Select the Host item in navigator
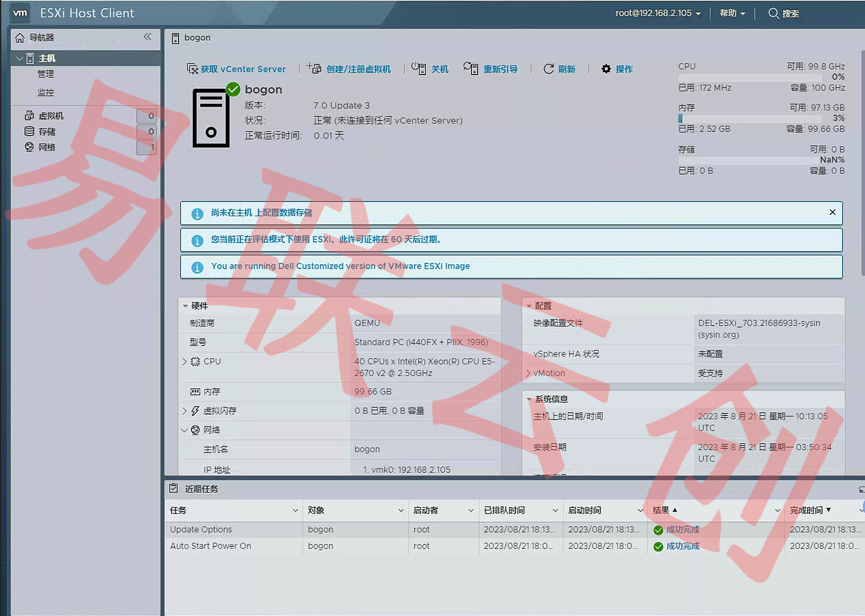This screenshot has height=616, width=865. click(86, 58)
